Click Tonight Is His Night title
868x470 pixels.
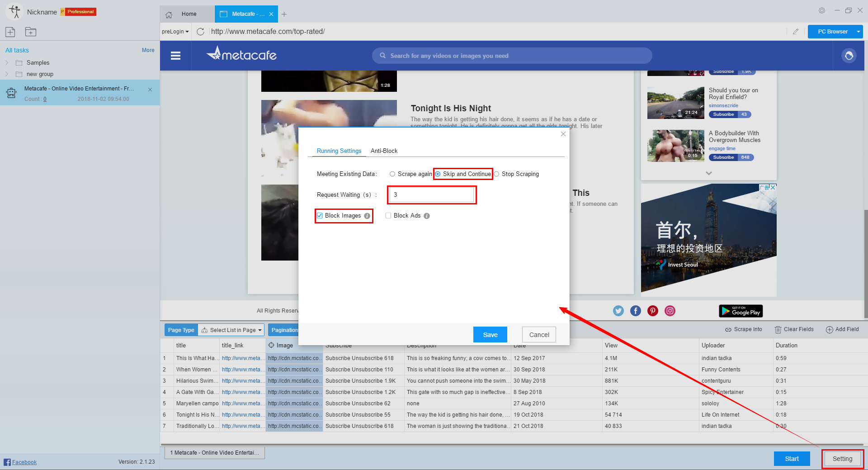tap(451, 108)
